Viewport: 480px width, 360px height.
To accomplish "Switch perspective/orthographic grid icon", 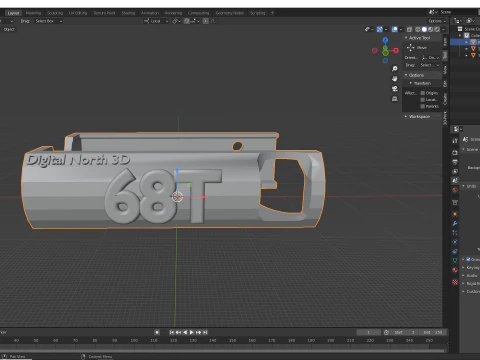I will pyautogui.click(x=395, y=99).
